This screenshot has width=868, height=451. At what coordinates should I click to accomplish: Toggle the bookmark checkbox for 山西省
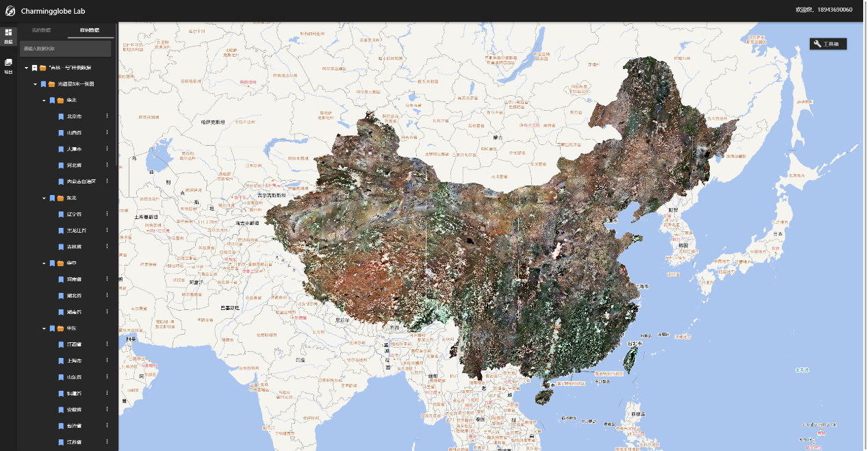pyautogui.click(x=61, y=133)
